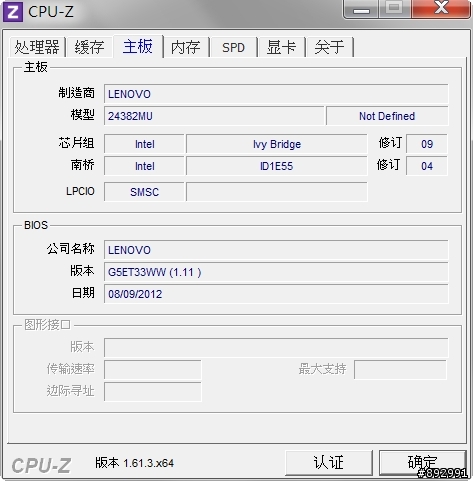This screenshot has width=473, height=481.
Task: Click the 日期 label
Action: point(83,293)
